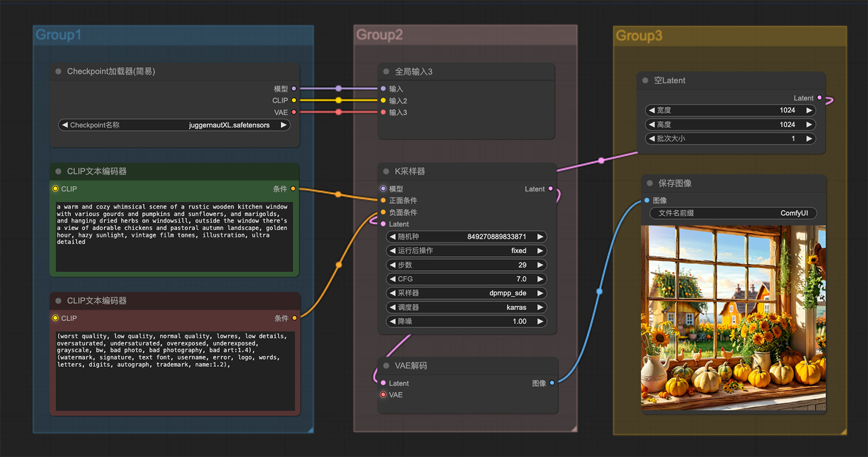Select the Group2 title bar
This screenshot has width=868, height=457.
[465, 35]
